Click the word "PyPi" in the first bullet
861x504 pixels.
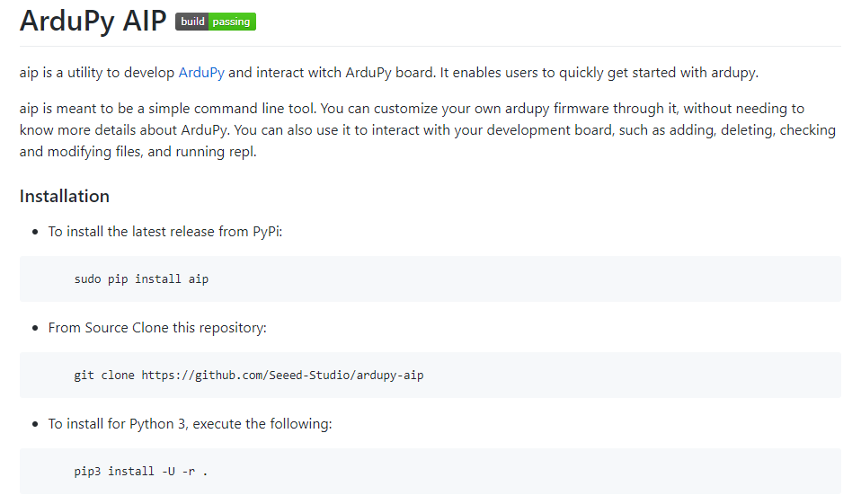[x=267, y=232]
